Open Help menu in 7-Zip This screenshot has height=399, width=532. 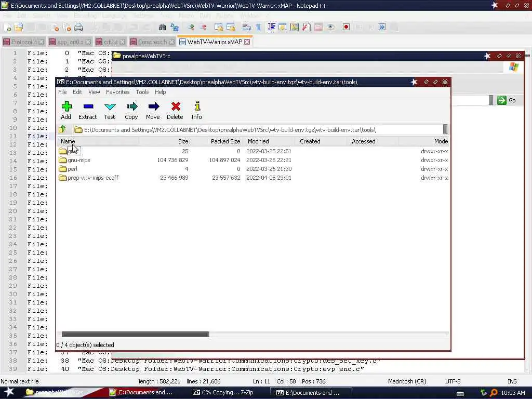[161, 92]
